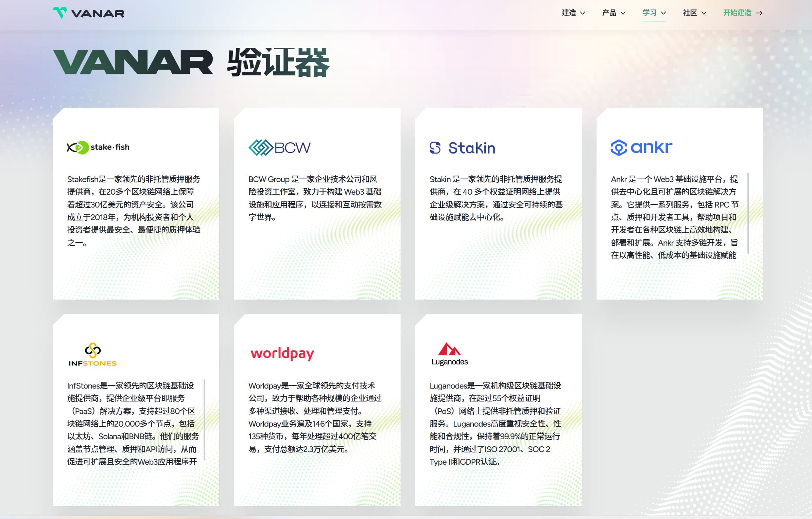
Task: Click the Vanar logo in header
Action: click(89, 13)
